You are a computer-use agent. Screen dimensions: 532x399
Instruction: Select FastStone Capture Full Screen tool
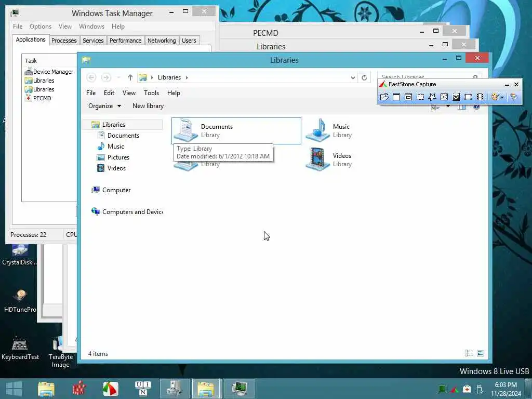point(444,97)
